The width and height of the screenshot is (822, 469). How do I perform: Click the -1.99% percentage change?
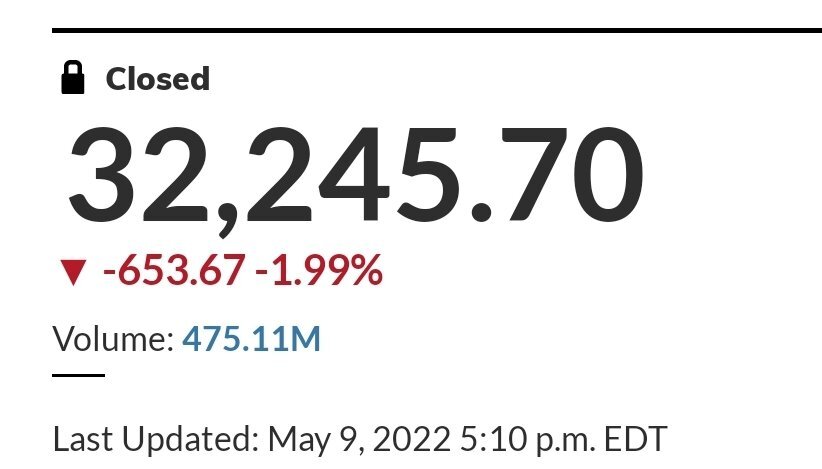click(319, 270)
